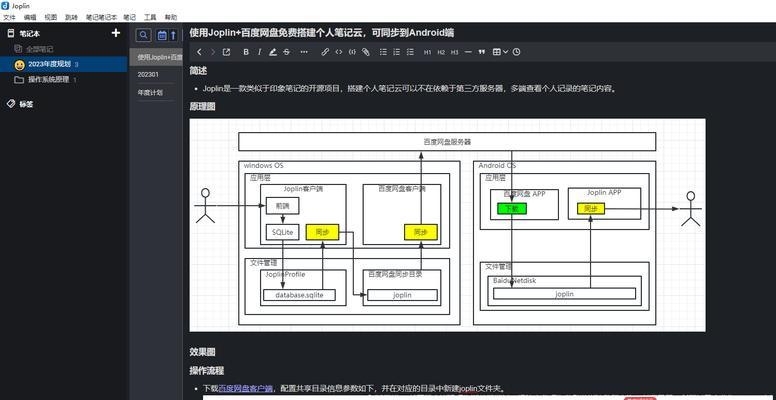This screenshot has height=400, width=776.
Task: Click the 简述 heading in the note
Action: point(198,71)
